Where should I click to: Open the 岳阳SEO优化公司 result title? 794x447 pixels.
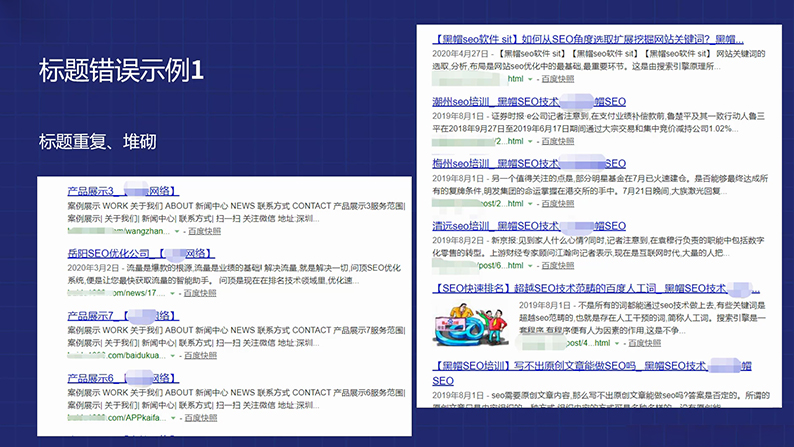141,253
